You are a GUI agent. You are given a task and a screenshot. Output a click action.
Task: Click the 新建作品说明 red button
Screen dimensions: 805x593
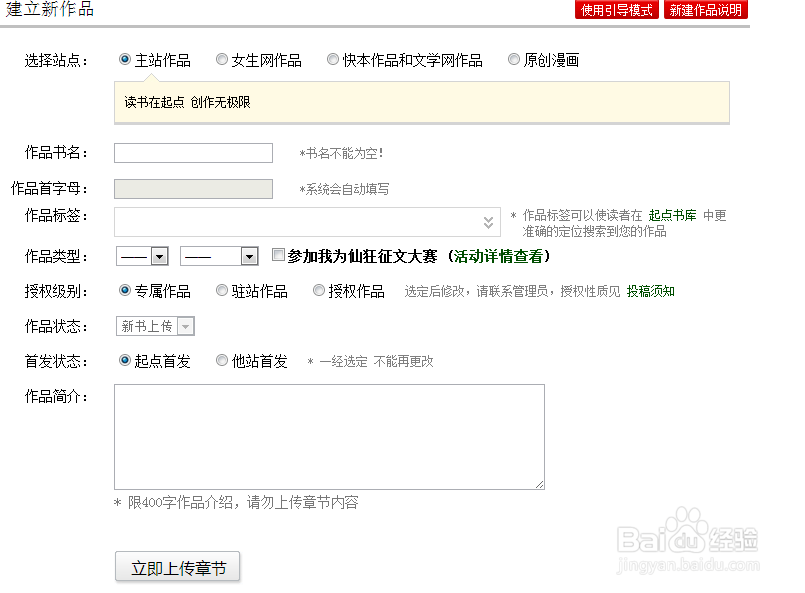click(706, 10)
